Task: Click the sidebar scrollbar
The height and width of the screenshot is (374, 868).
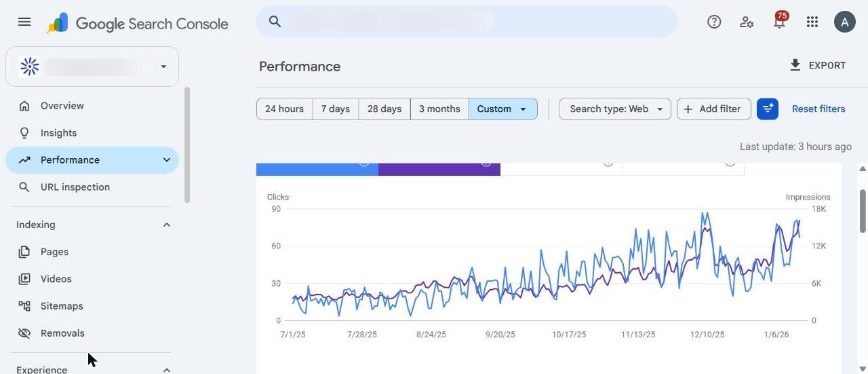Action: coord(187,145)
